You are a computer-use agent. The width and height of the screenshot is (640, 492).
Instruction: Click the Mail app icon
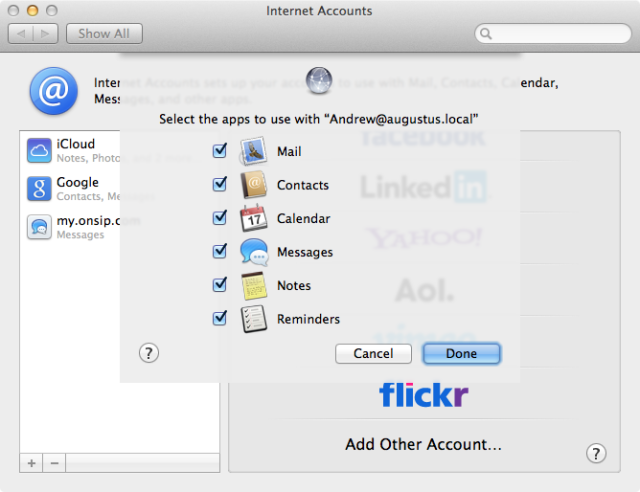253,151
